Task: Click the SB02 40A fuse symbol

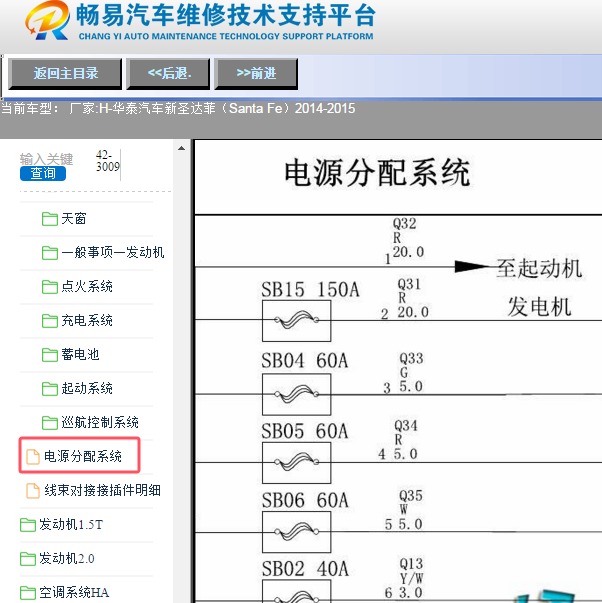Action: point(297,591)
